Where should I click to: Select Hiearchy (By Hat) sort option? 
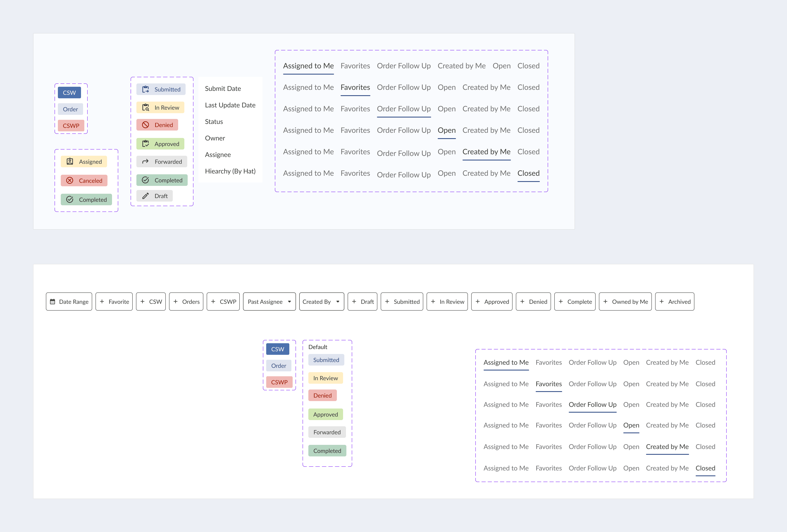click(x=230, y=171)
